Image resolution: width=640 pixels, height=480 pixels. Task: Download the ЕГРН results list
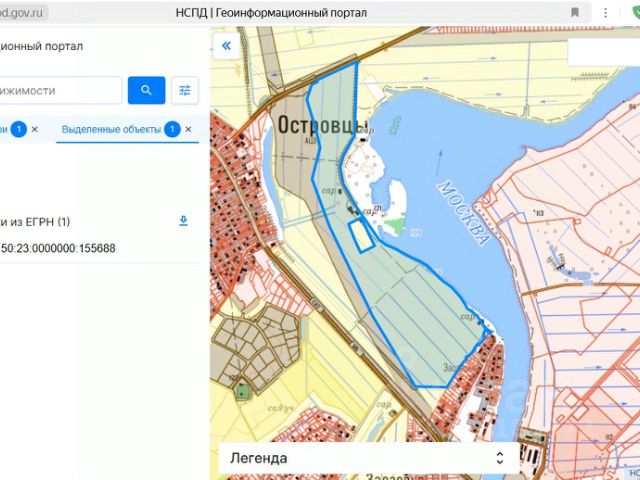[x=184, y=221]
